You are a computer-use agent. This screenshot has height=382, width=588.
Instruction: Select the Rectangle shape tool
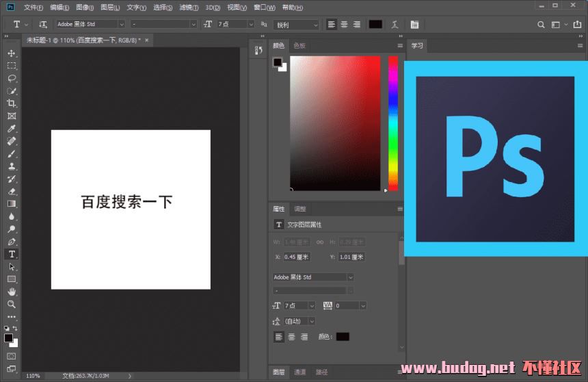12,279
